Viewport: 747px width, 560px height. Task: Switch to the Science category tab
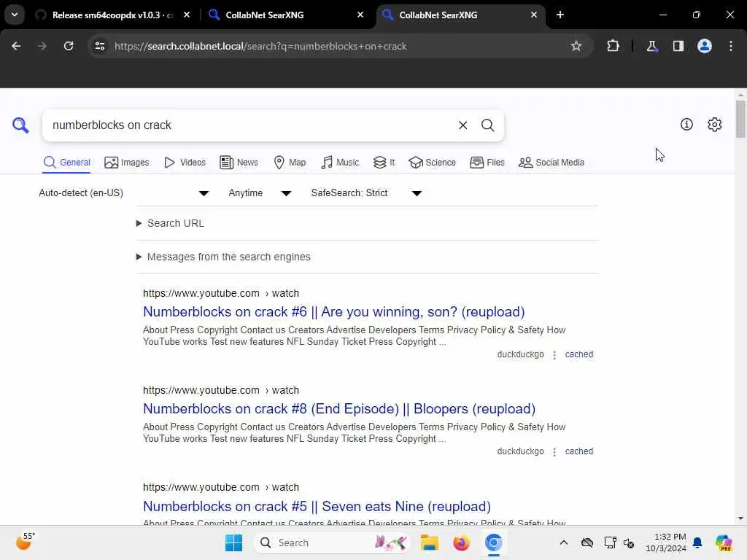[x=432, y=163]
